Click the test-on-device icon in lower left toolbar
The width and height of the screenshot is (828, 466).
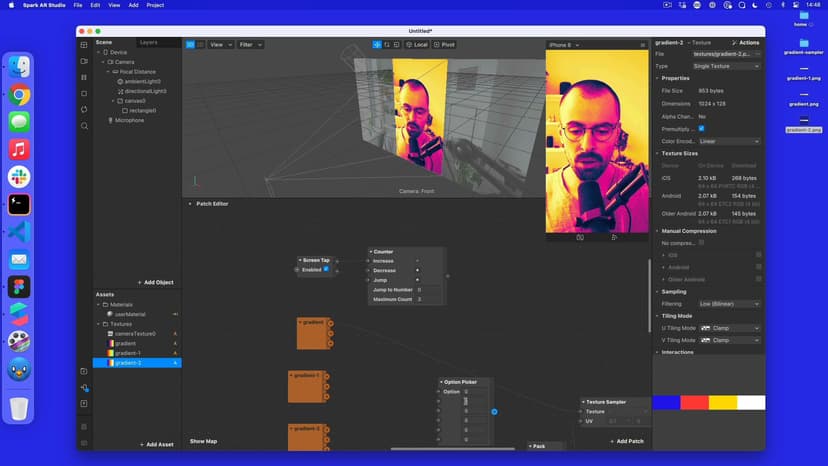(x=84, y=388)
